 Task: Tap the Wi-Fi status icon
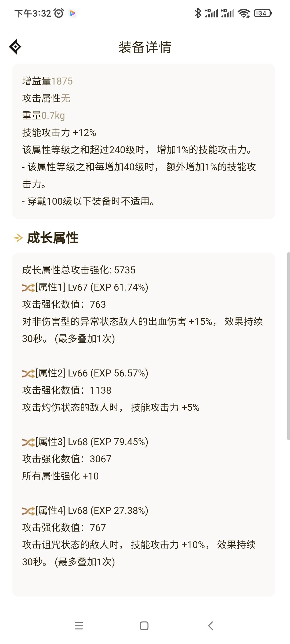[244, 13]
